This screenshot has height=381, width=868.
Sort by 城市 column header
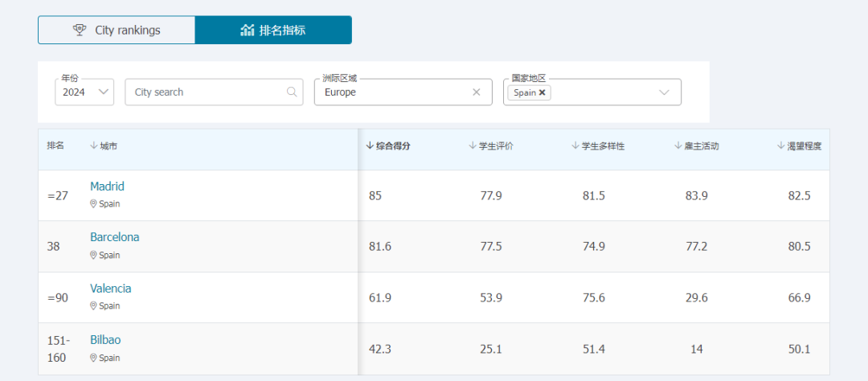click(x=104, y=145)
